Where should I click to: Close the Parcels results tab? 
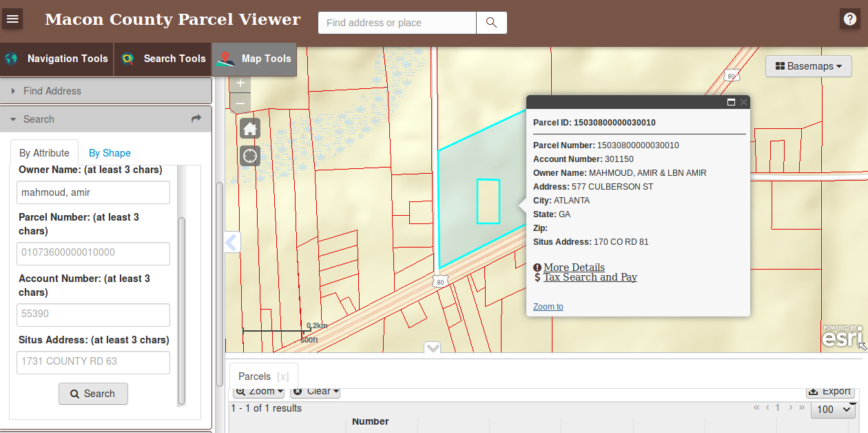[282, 376]
